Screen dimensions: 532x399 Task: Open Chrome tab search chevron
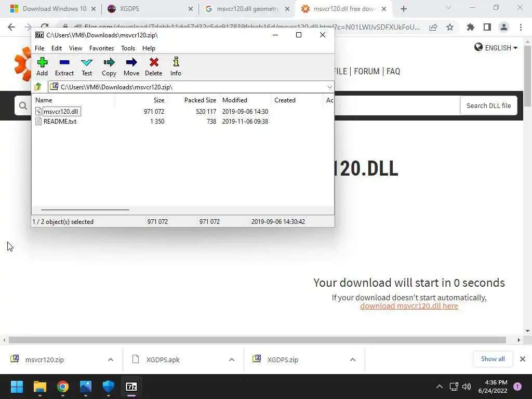(x=448, y=7)
